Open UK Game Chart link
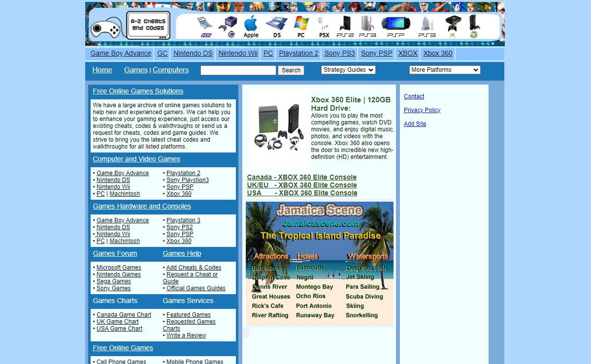Image resolution: width=591 pixels, height=364 pixels. pyautogui.click(x=118, y=322)
